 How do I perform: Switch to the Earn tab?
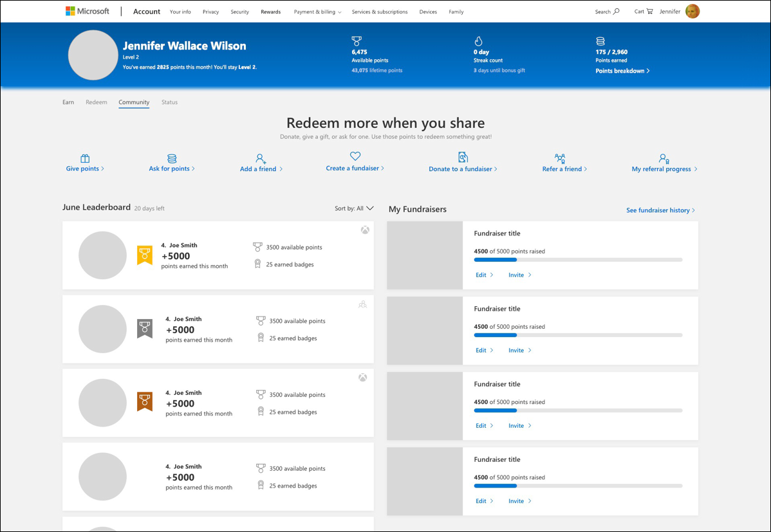68,102
